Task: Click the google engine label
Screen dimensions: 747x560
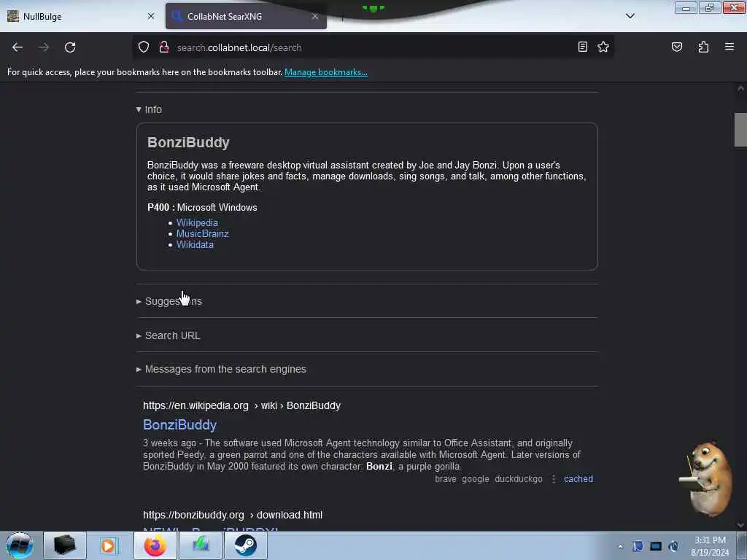Action: click(x=476, y=479)
